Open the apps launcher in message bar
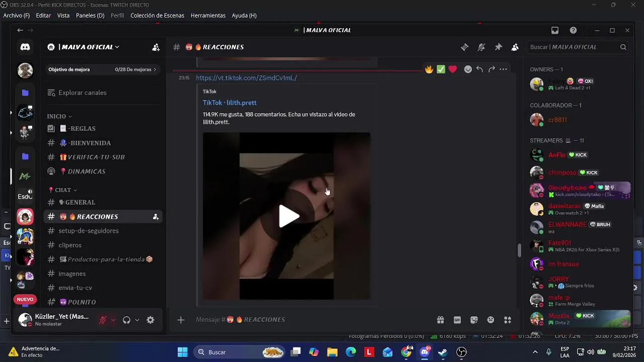Viewport: 644px width, 362px height. [x=508, y=320]
